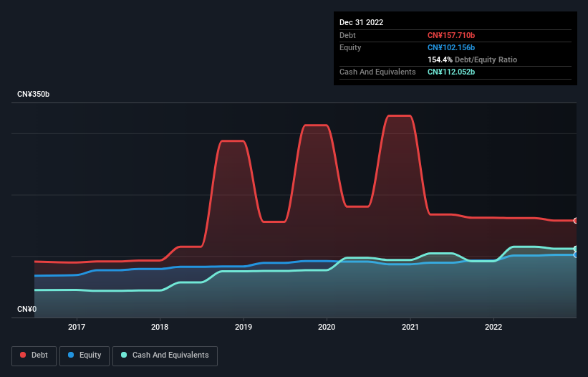Click the teal Cash legend dot

[x=124, y=355]
